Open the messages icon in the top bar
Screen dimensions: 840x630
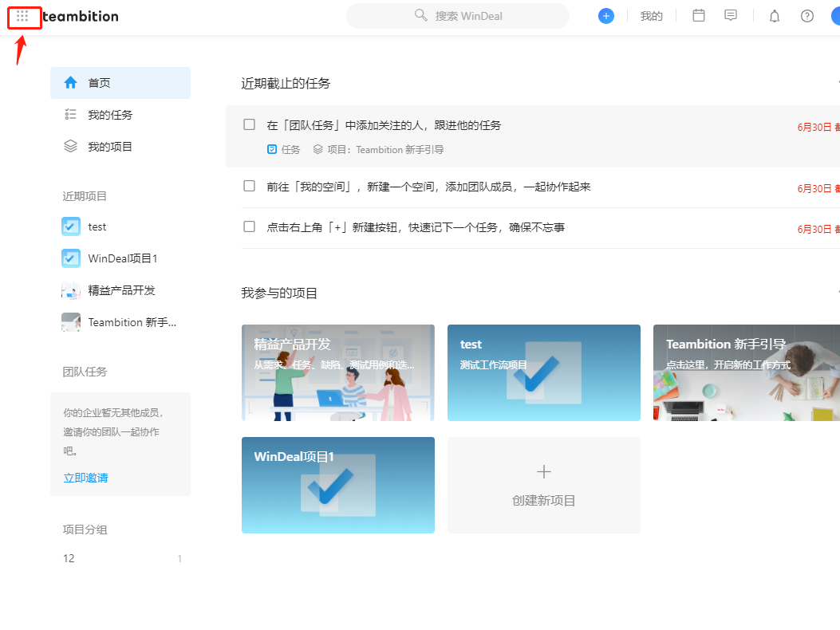732,15
